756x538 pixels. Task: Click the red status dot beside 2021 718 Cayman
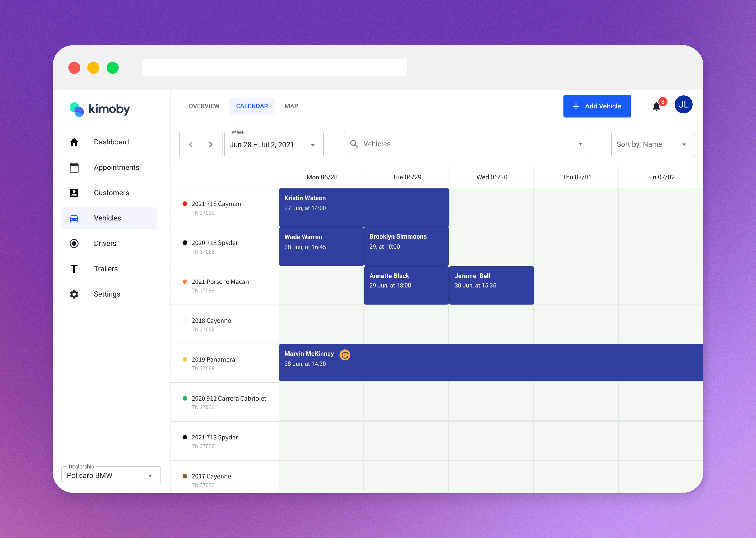coord(185,204)
